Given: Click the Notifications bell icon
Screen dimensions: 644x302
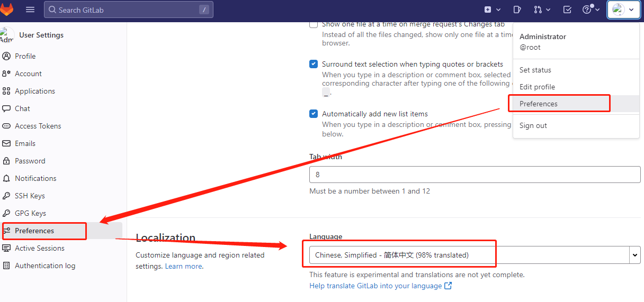Looking at the screenshot, I should pyautogui.click(x=6, y=178).
